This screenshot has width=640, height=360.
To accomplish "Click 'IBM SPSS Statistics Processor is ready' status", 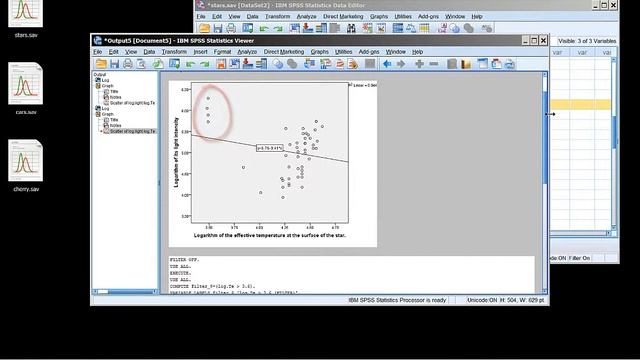I will [x=397, y=300].
